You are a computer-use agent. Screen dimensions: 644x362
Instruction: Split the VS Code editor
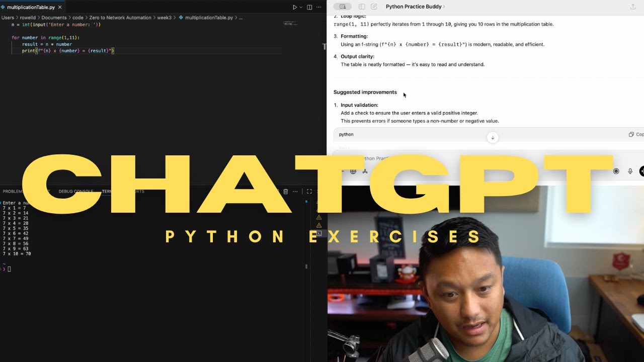pyautogui.click(x=309, y=7)
